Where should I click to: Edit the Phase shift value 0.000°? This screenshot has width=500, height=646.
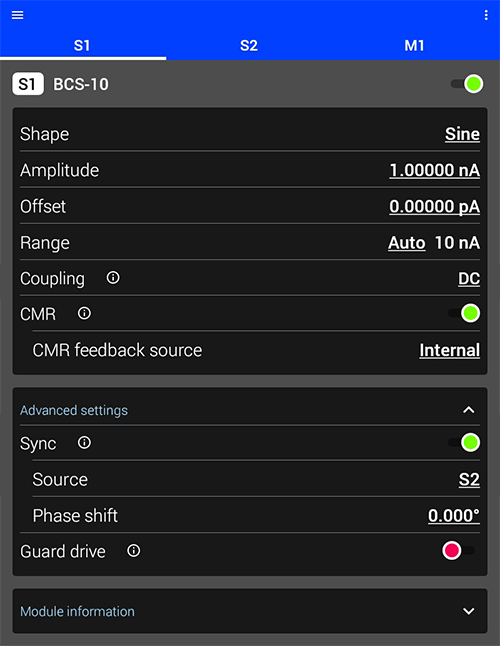(454, 516)
